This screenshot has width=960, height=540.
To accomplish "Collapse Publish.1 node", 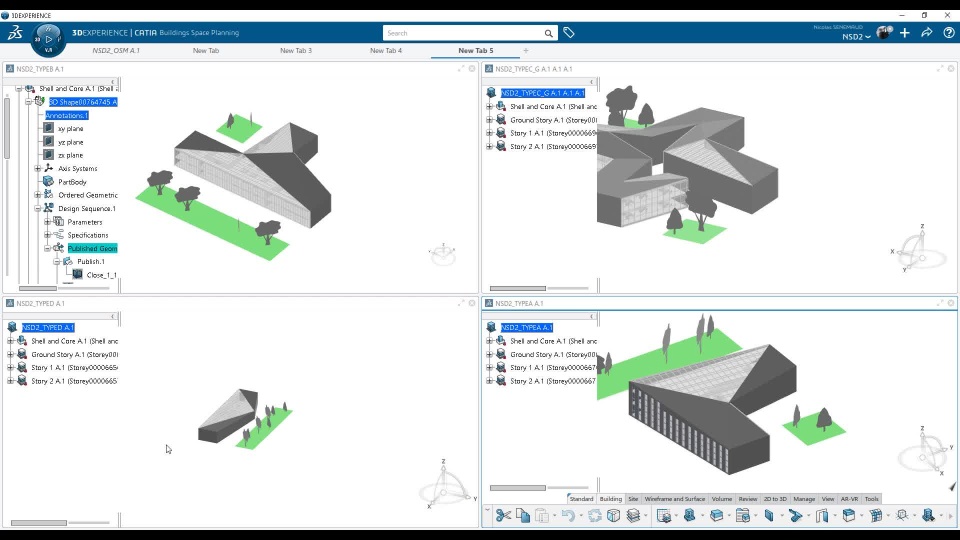I will click(x=57, y=261).
